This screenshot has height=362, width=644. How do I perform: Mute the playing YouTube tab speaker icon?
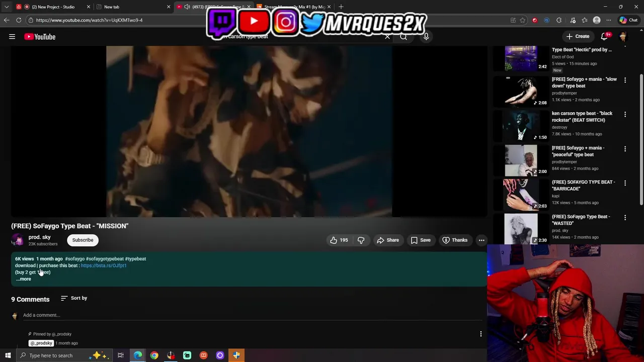tap(187, 7)
